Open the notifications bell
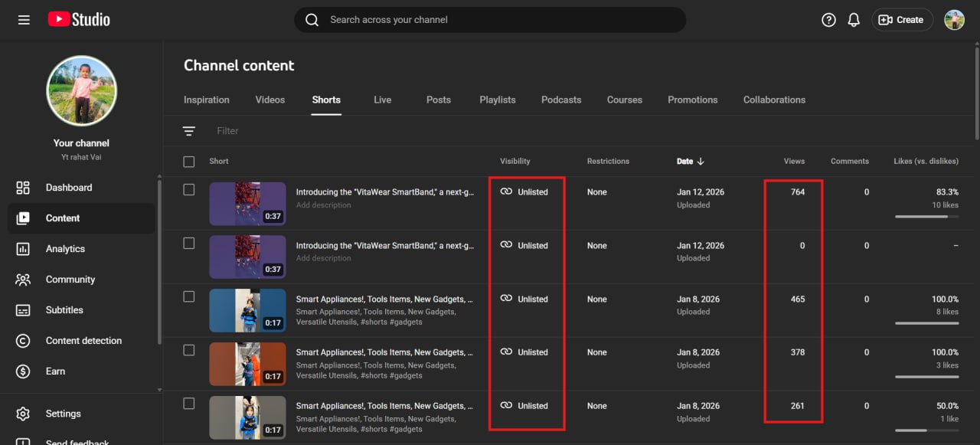The height and width of the screenshot is (445, 980). click(x=854, y=20)
